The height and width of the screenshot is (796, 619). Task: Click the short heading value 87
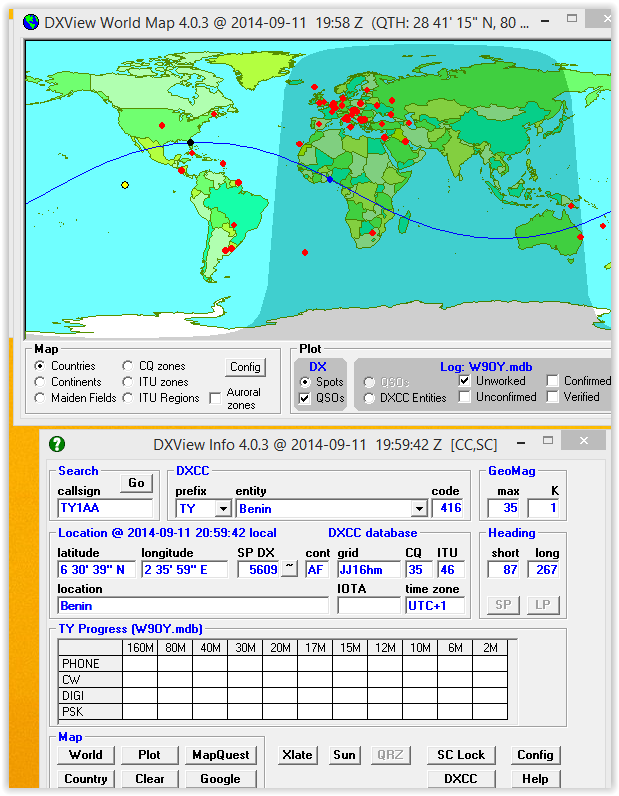tap(503, 570)
